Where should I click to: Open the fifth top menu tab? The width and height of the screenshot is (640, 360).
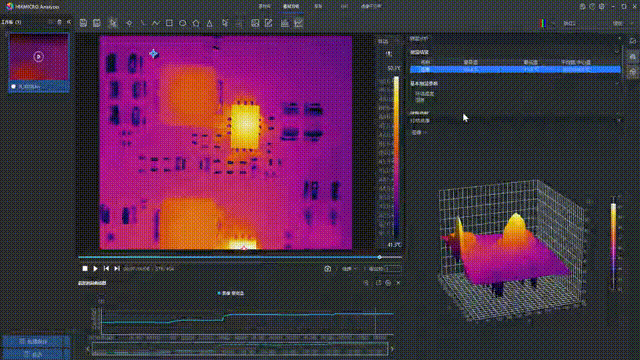(371, 7)
